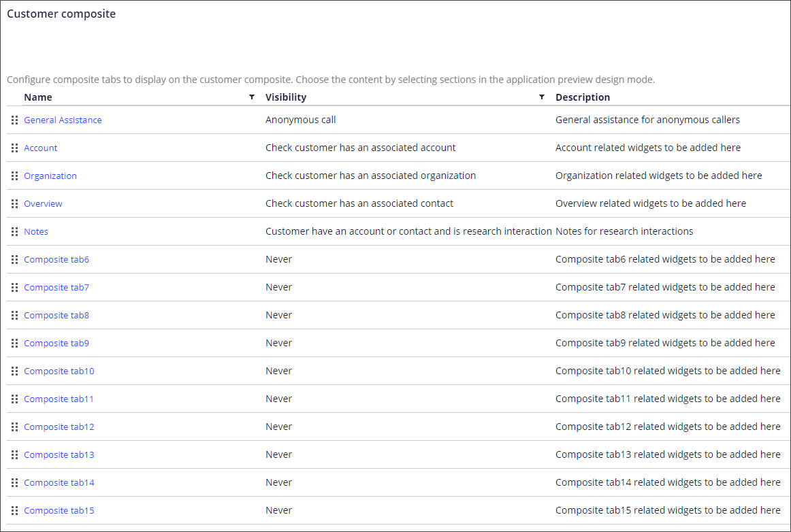Image resolution: width=791 pixels, height=532 pixels.
Task: Open the Notes tab link
Action: click(x=36, y=232)
